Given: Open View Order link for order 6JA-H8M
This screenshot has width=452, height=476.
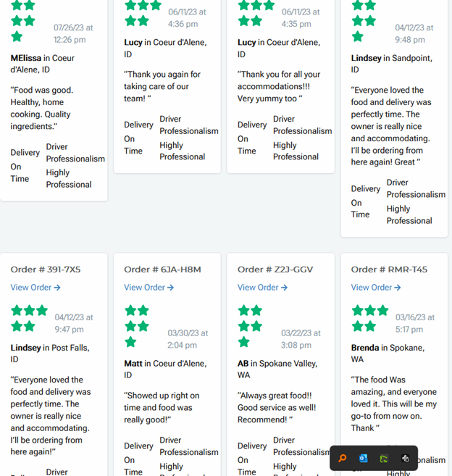Looking at the screenshot, I should pyautogui.click(x=148, y=288).
